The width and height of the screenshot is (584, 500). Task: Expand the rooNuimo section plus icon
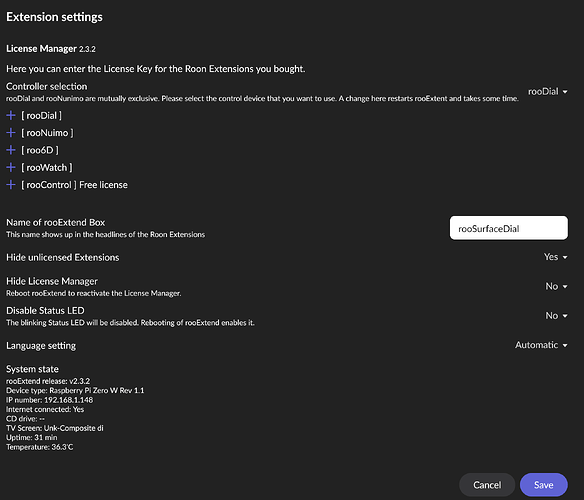pos(11,133)
